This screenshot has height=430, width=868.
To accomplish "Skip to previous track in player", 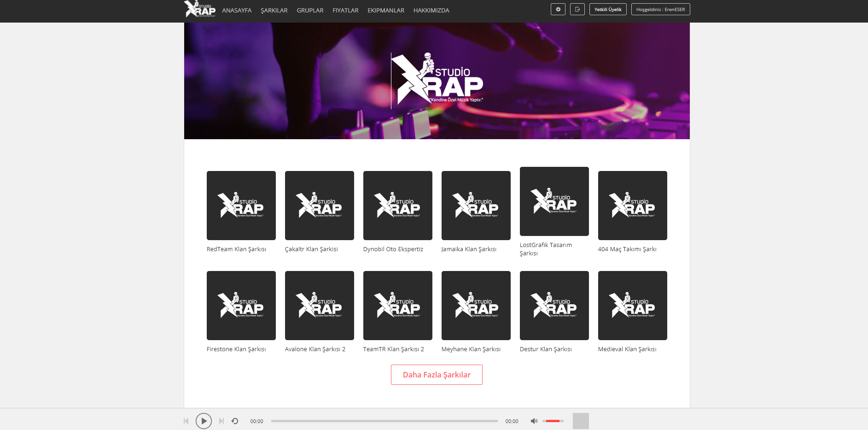I will (186, 421).
